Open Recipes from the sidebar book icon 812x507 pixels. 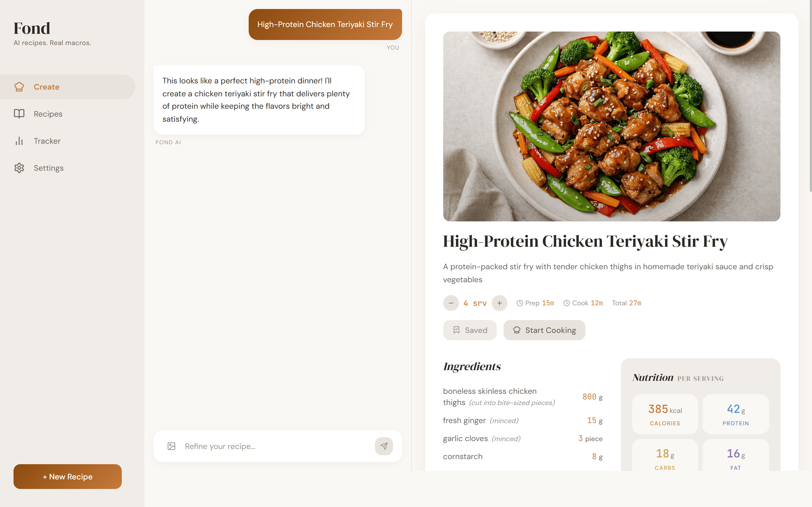click(x=19, y=114)
